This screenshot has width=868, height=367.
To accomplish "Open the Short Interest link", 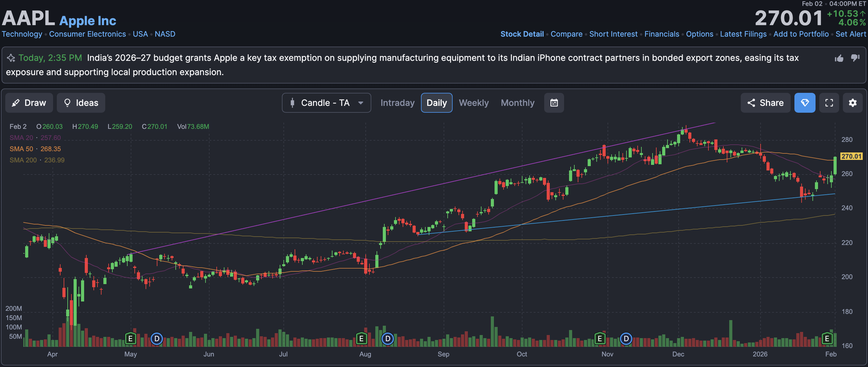I will click(613, 34).
